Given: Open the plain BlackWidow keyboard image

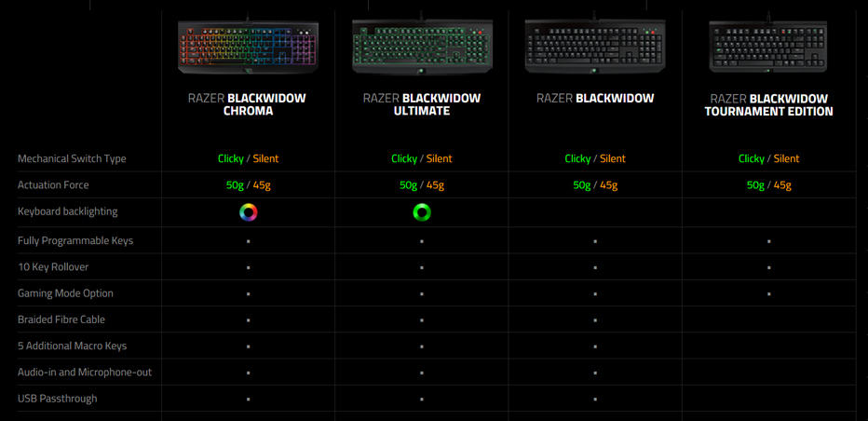Looking at the screenshot, I should 595,47.
